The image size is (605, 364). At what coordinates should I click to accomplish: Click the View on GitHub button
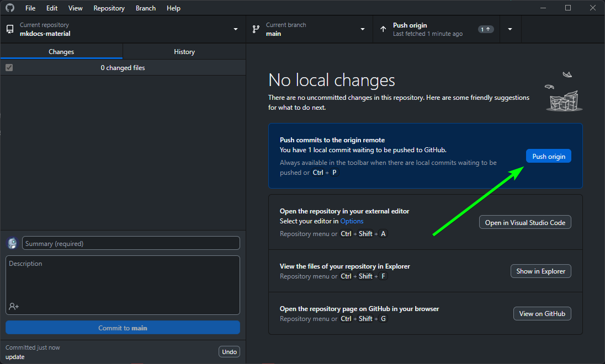[x=542, y=314]
